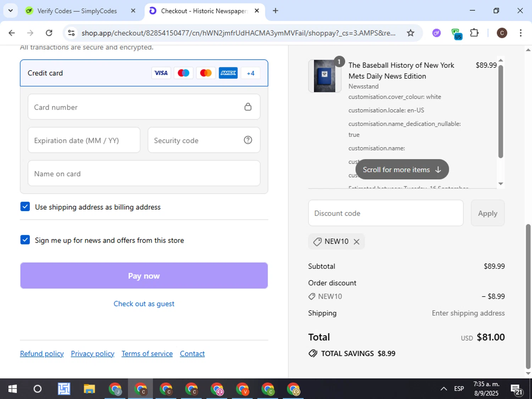Open the purple round browser extension
This screenshot has height=399, width=532.
click(x=437, y=33)
